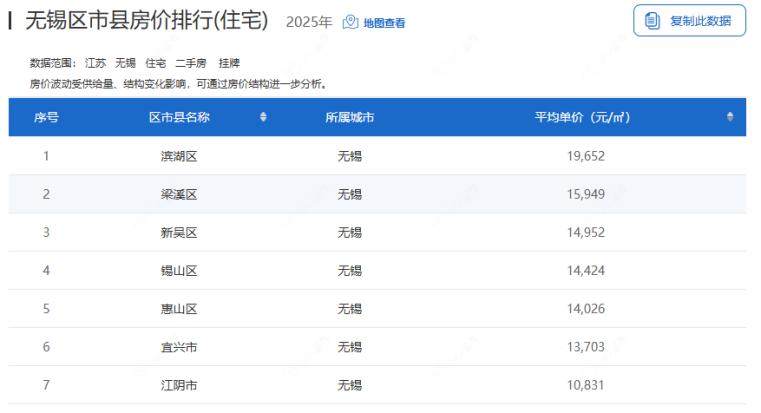This screenshot has width=761, height=413.
Task: Select the 锡山区 row name
Action: pos(179,271)
